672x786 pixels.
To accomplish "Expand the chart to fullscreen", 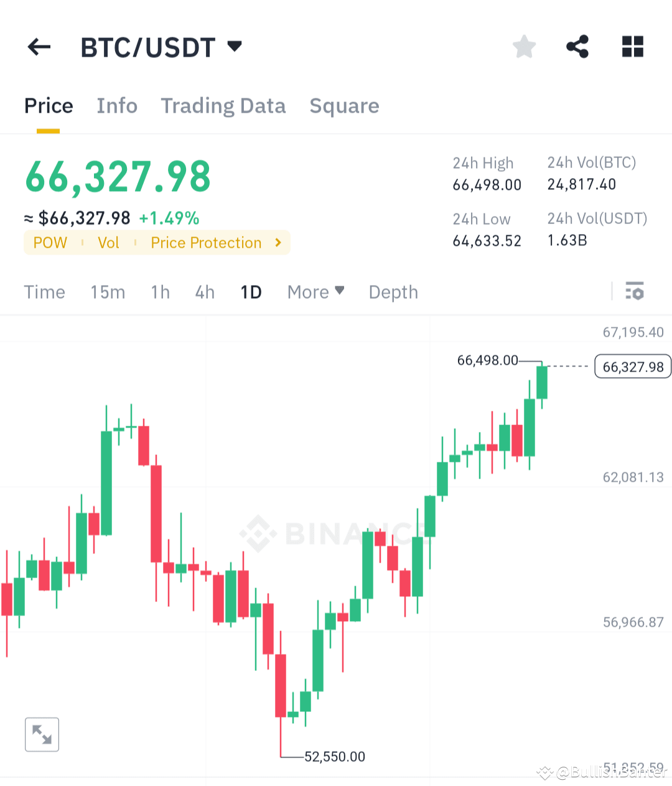I will [x=41, y=734].
